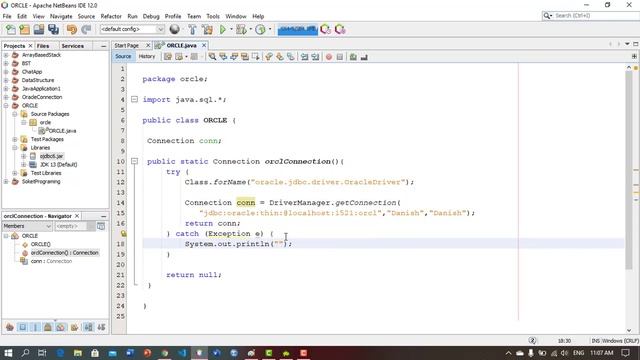Click the hint bulb icon beside line 17
The width and height of the screenshot is (640, 360).
coord(123,234)
